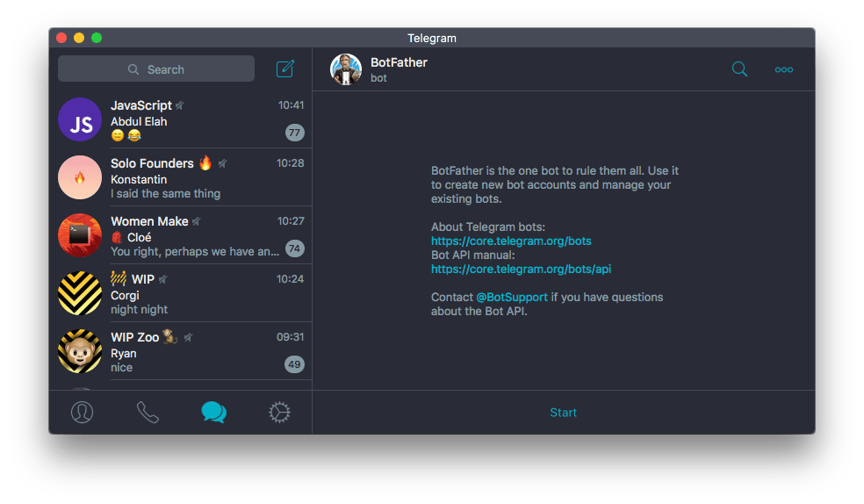Close the Telegram window with red button
Viewport: 864px width, 504px height.
(61, 38)
